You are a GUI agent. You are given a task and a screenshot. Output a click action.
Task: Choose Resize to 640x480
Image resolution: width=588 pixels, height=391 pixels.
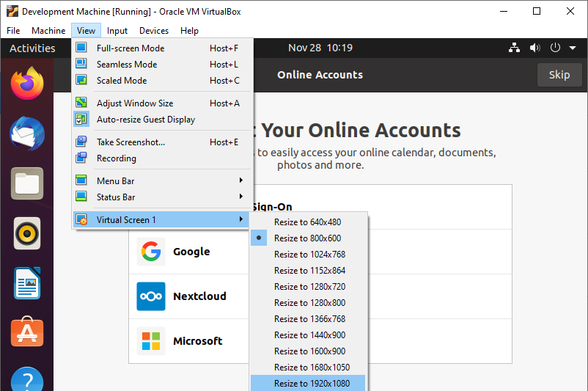tap(307, 222)
